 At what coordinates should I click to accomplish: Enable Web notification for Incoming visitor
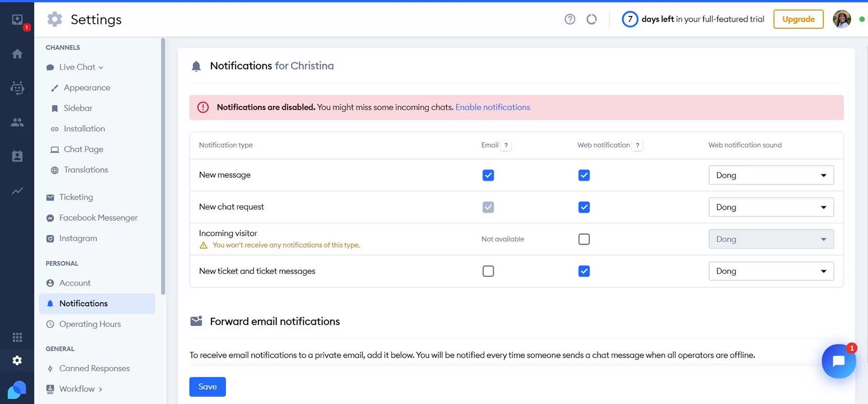pyautogui.click(x=583, y=239)
